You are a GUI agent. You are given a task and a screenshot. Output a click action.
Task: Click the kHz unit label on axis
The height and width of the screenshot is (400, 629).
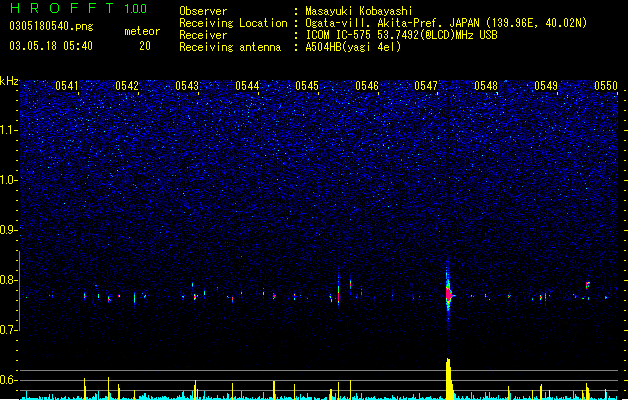[x=9, y=81]
